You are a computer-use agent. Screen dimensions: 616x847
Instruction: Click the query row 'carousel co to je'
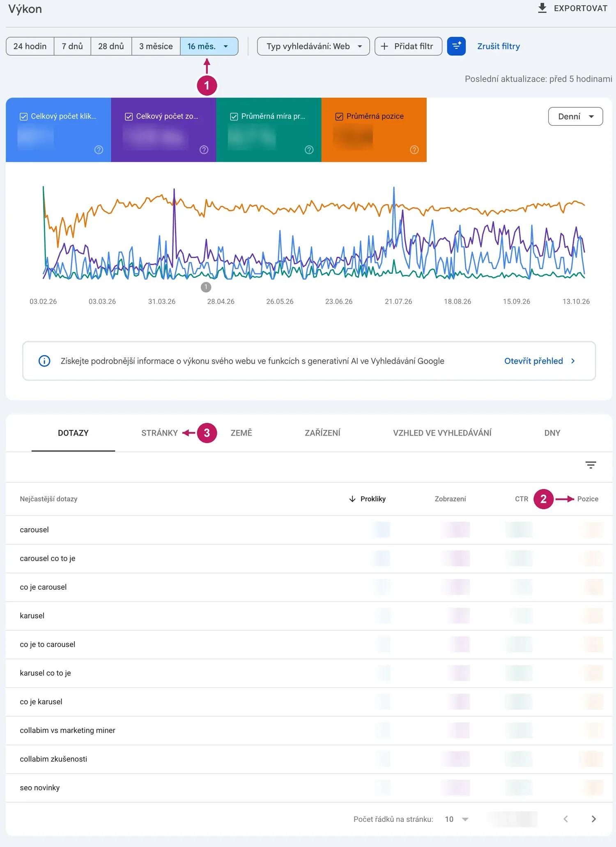[x=309, y=559]
